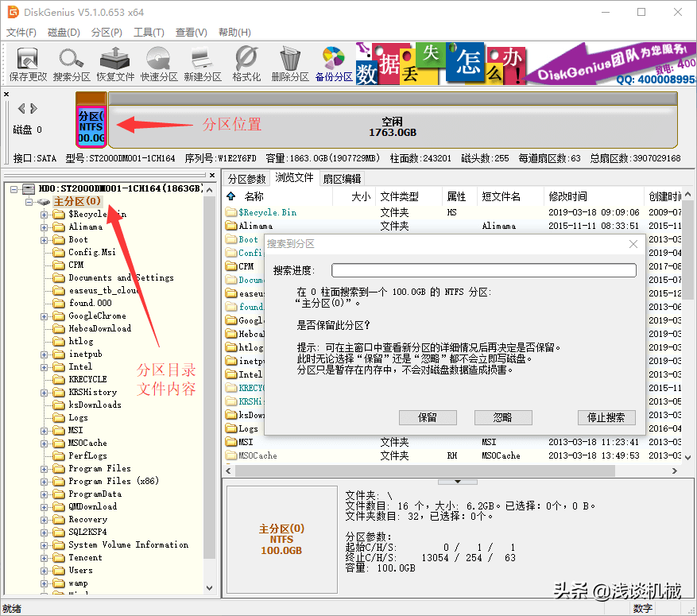Image resolution: width=697 pixels, height=616 pixels.
Task: Expand the Boot folder node
Action: point(44,241)
